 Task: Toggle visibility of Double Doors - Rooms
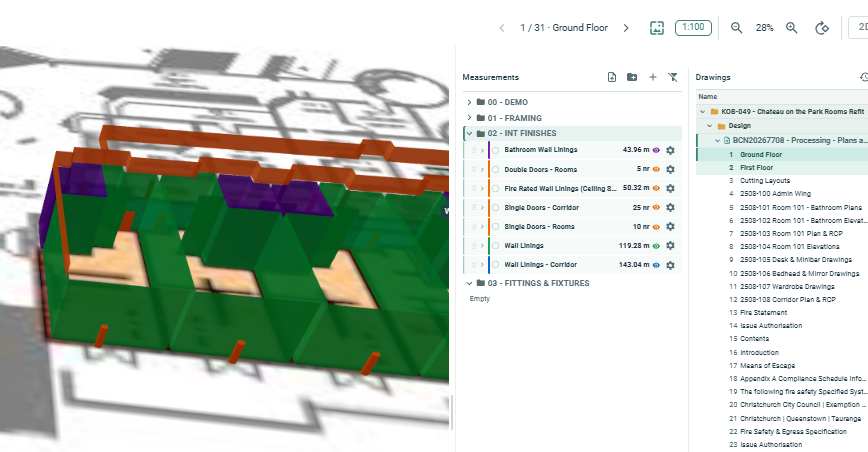(657, 169)
